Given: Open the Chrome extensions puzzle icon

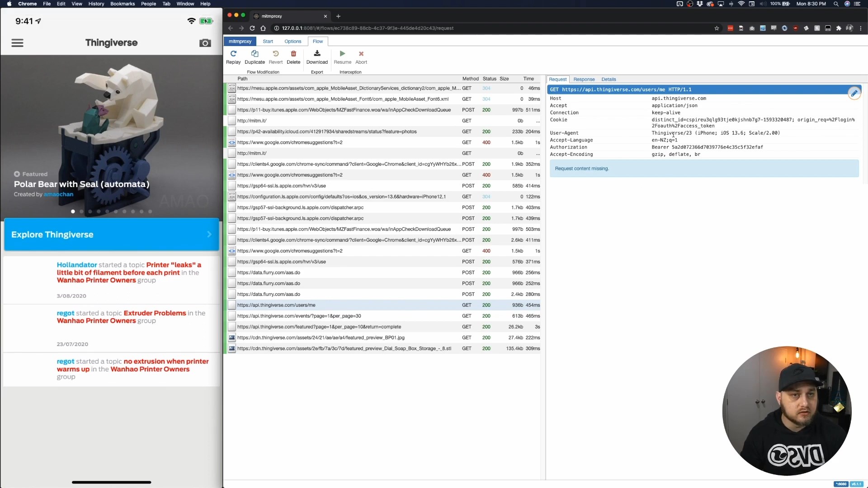Looking at the screenshot, I should [839, 28].
